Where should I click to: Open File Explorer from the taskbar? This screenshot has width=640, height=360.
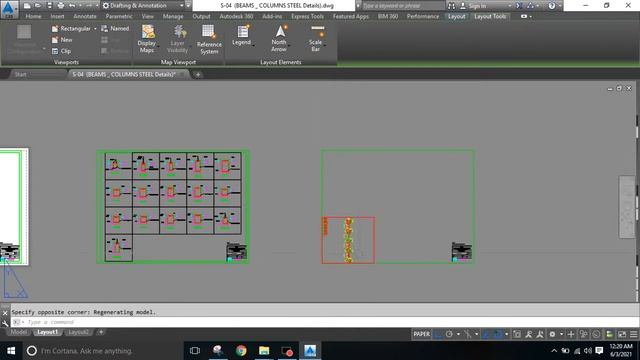point(264,351)
